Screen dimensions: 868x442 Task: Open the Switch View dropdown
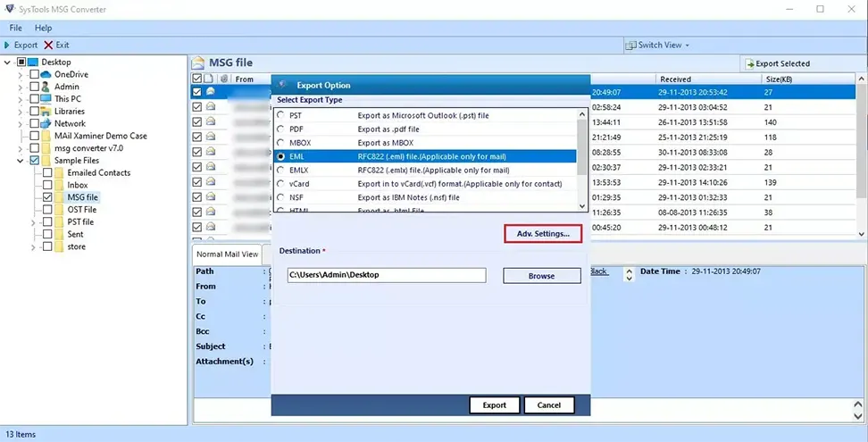[x=657, y=45]
